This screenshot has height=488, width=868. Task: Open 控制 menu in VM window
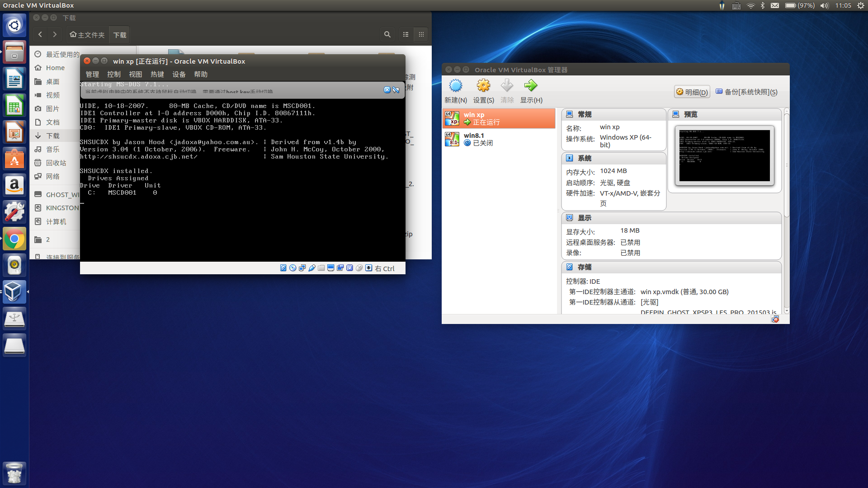point(114,74)
